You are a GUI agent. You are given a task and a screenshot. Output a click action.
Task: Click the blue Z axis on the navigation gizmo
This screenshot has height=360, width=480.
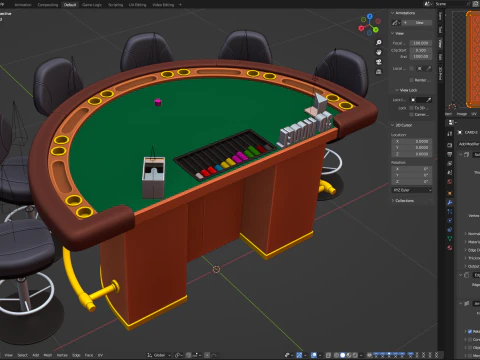click(x=370, y=16)
